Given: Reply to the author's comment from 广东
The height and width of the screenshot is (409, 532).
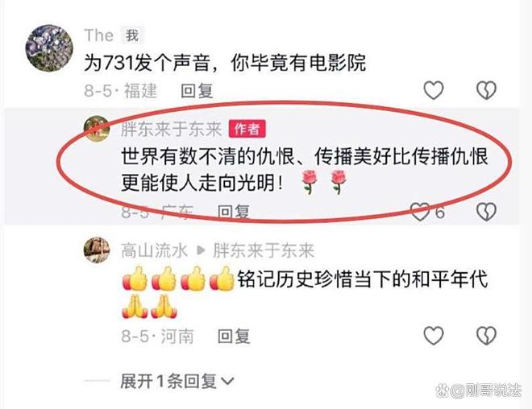Looking at the screenshot, I should click(x=234, y=212).
